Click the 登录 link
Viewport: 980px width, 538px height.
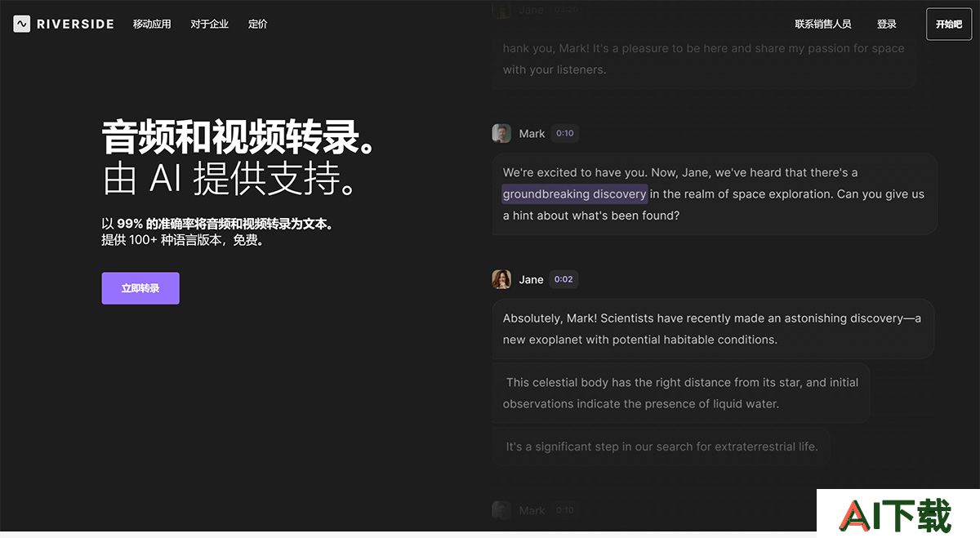tap(887, 24)
